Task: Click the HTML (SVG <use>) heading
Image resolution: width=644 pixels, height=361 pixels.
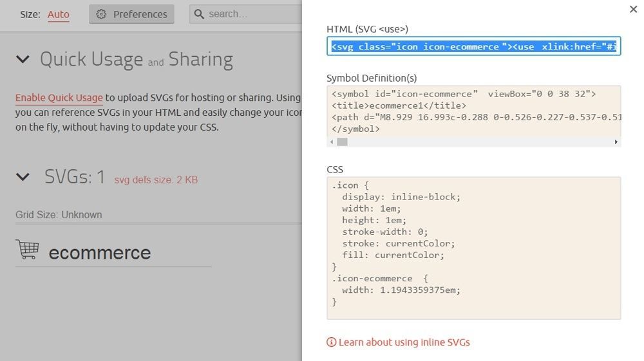Action: [367, 29]
